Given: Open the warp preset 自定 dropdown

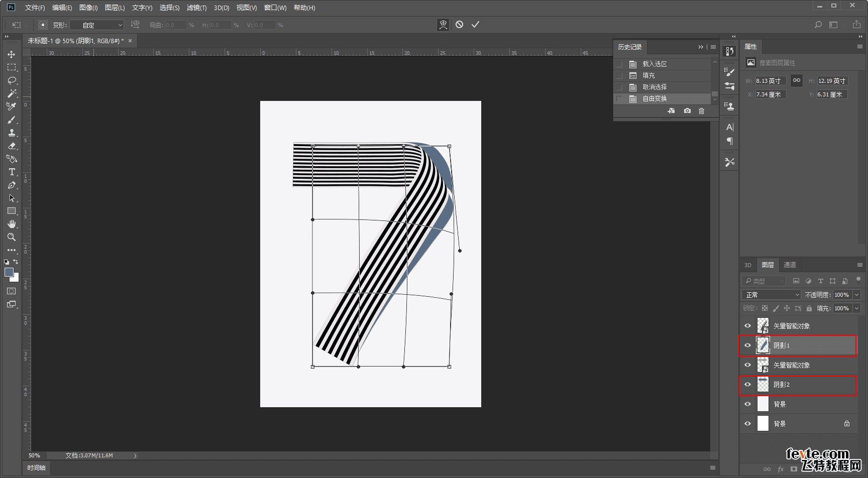Looking at the screenshot, I should click(x=97, y=25).
